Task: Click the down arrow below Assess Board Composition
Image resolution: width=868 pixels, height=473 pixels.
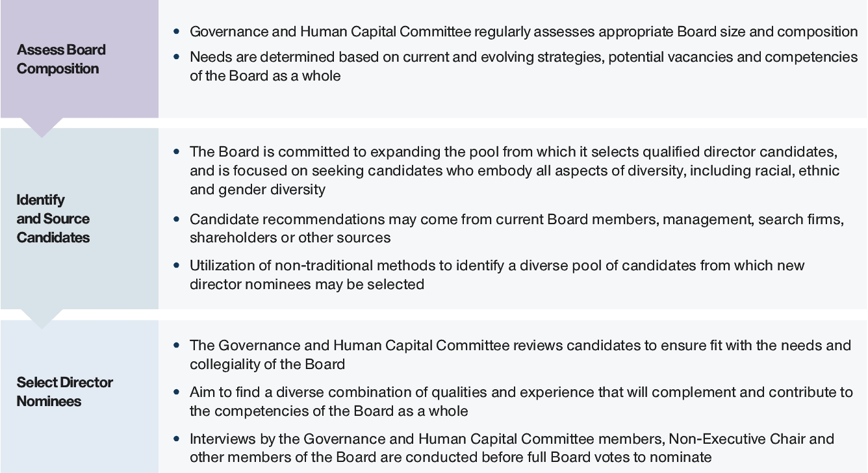Action: coord(42,127)
